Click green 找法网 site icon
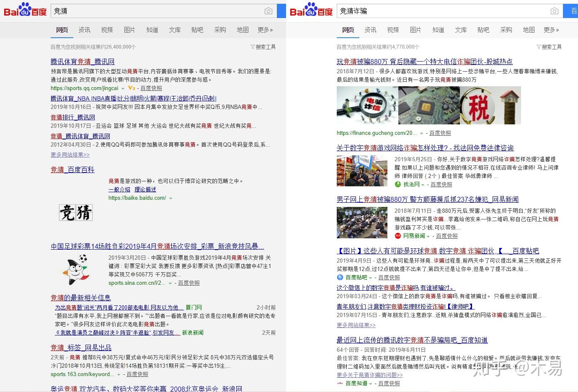 click(397, 184)
